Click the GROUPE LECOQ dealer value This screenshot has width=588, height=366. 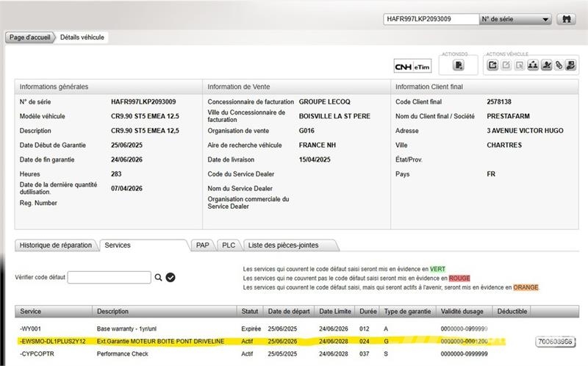tap(324, 101)
